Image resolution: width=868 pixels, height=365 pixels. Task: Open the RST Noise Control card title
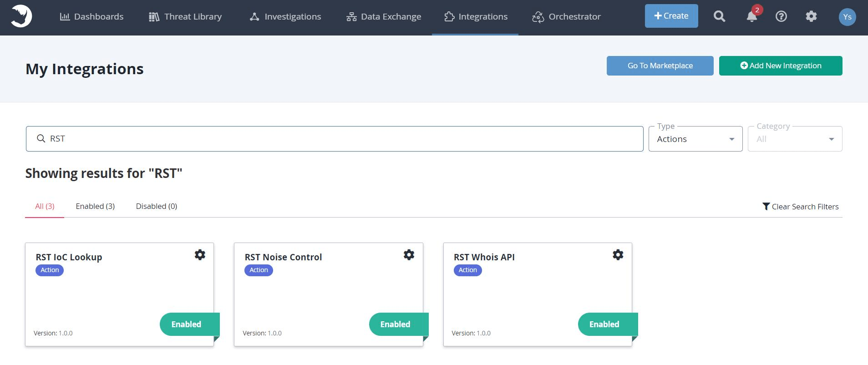(x=283, y=257)
